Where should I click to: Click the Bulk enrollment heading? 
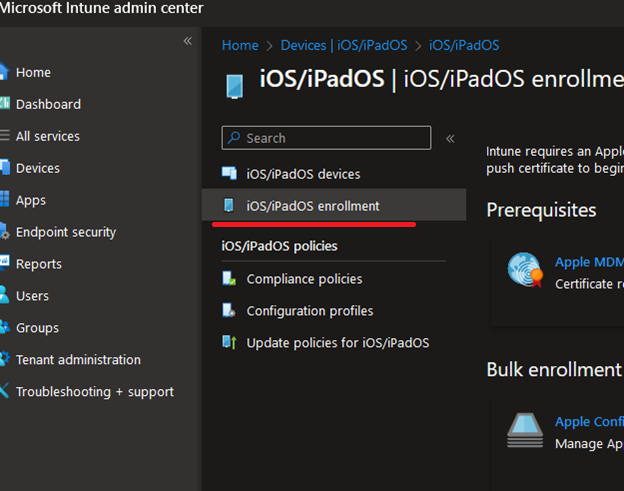pyautogui.click(x=554, y=369)
